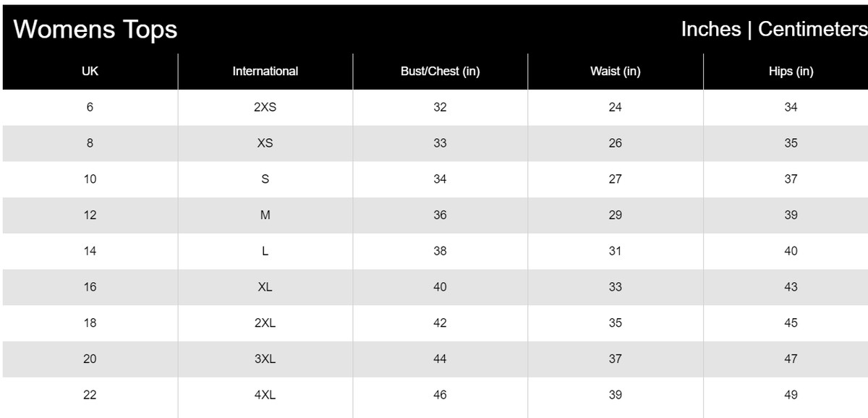Click the Waist (in) column header
This screenshot has width=868, height=418.
tap(615, 71)
